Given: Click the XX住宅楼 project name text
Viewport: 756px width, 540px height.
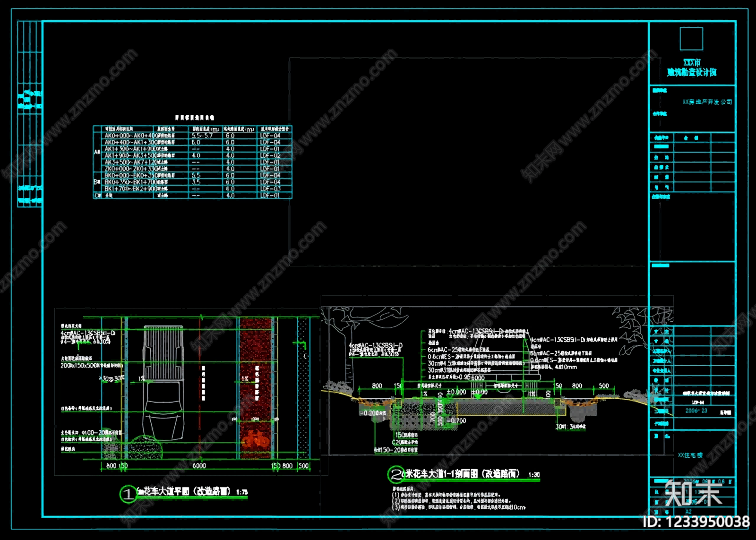Looking at the screenshot, I should coord(690,455).
